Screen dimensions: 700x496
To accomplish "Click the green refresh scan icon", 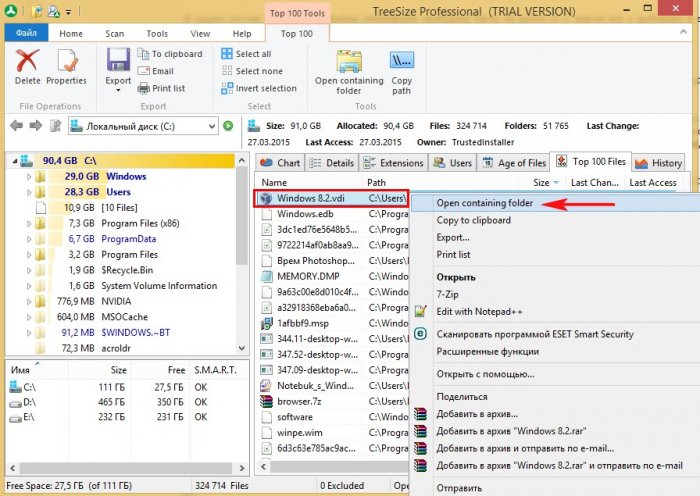I will coord(228,126).
